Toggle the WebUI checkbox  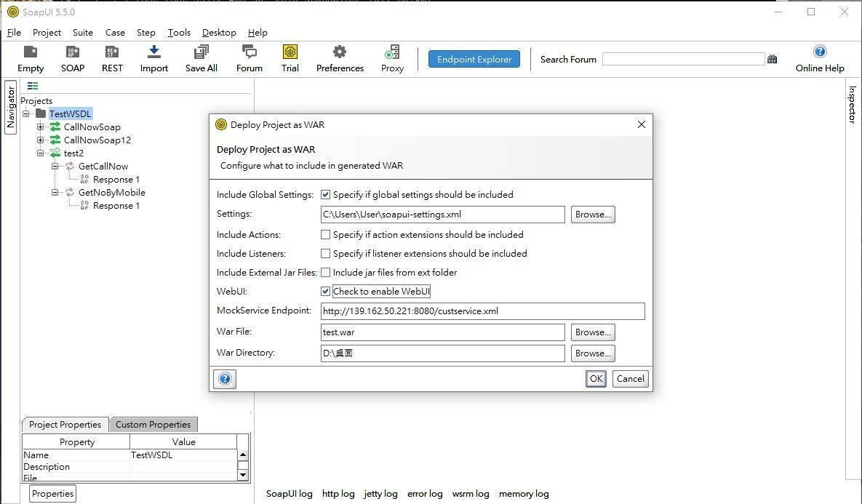325,292
